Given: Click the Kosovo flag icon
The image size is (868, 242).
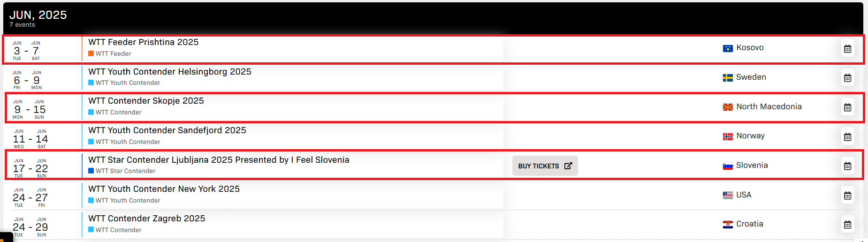Looking at the screenshot, I should [x=728, y=48].
